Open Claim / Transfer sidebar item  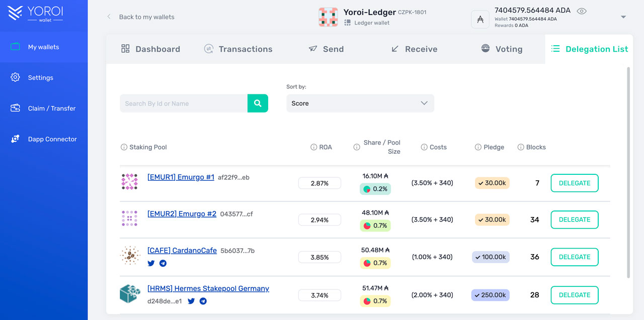(x=44, y=108)
